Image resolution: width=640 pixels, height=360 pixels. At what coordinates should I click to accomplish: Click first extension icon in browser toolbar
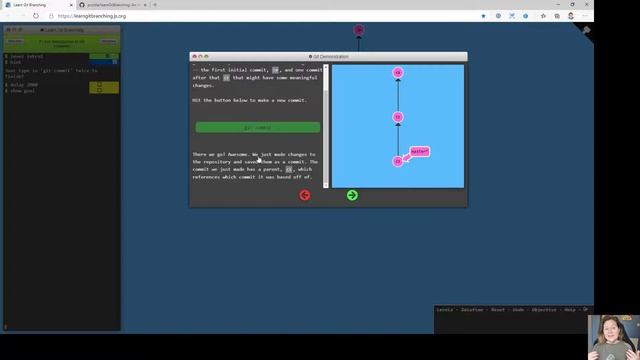click(498, 16)
